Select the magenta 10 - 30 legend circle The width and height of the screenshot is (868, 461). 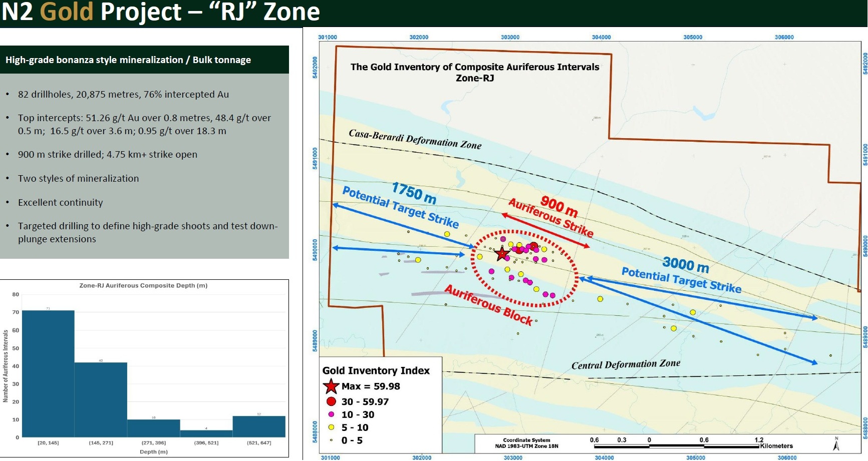331,414
